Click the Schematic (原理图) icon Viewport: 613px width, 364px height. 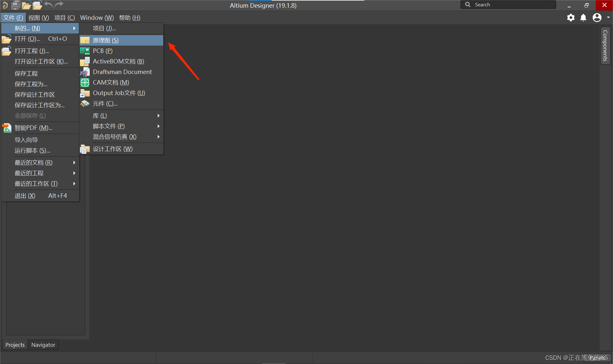coord(85,41)
